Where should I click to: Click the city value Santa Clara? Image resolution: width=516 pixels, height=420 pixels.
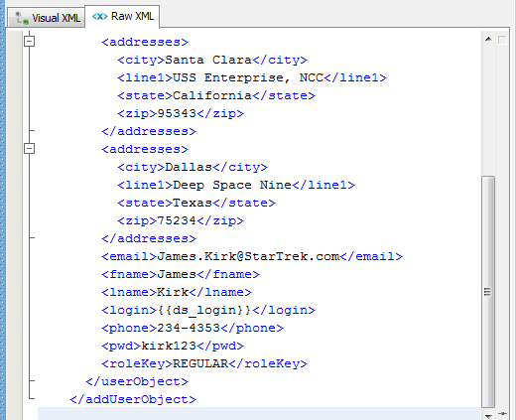coord(208,60)
